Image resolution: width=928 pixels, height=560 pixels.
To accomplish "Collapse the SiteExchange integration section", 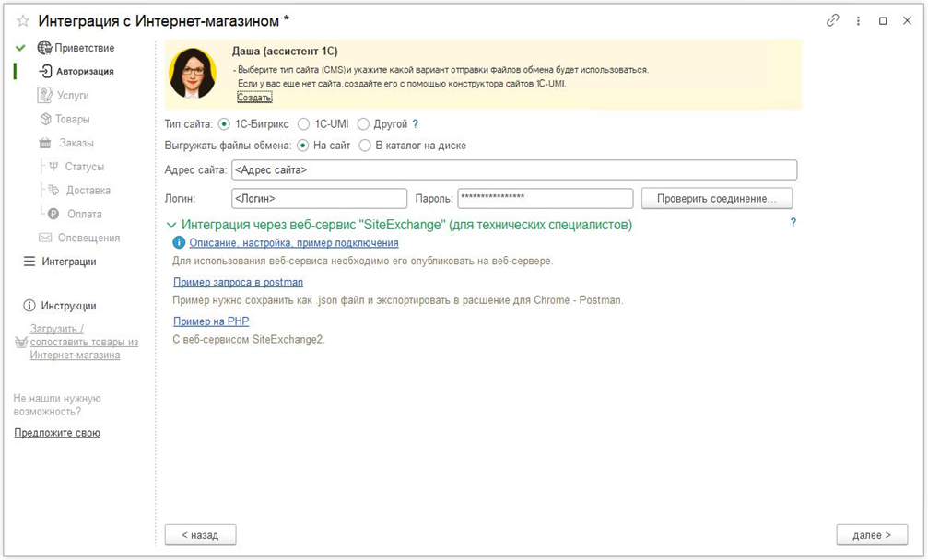I will pos(170,225).
